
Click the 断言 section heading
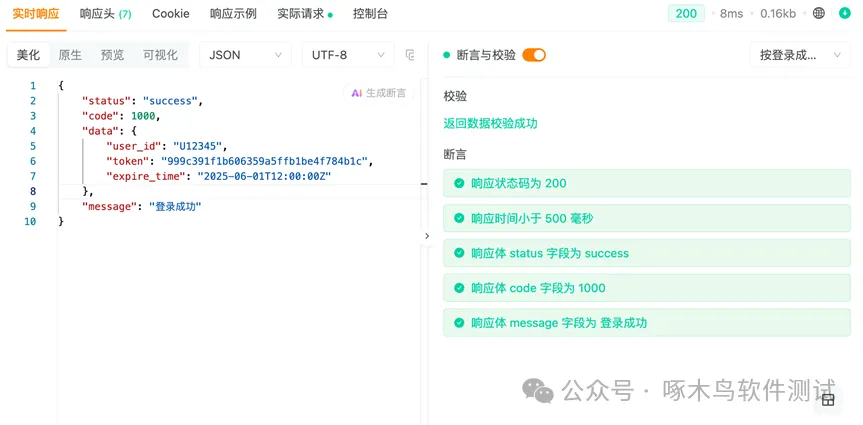[x=455, y=155]
